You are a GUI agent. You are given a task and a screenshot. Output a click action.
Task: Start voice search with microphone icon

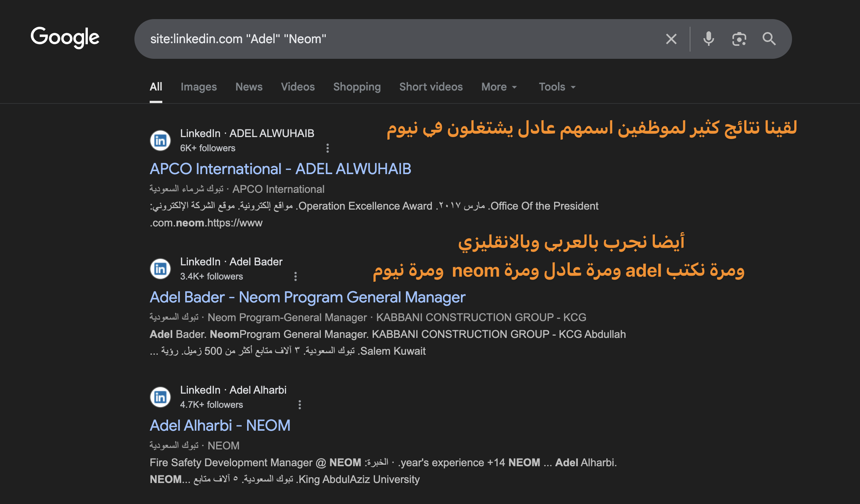708,39
